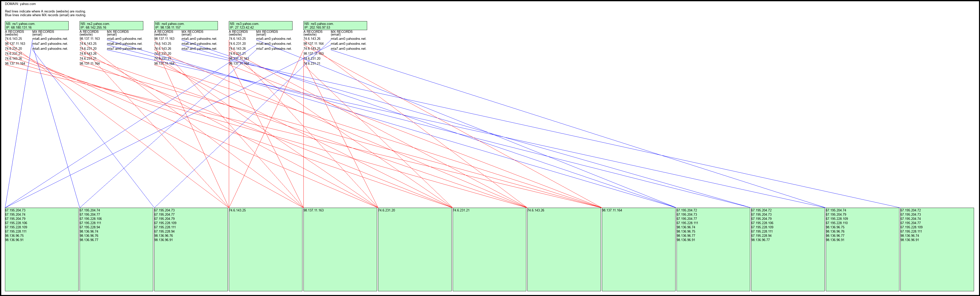Click the A RECORDS heading under ns2

pos(89,32)
